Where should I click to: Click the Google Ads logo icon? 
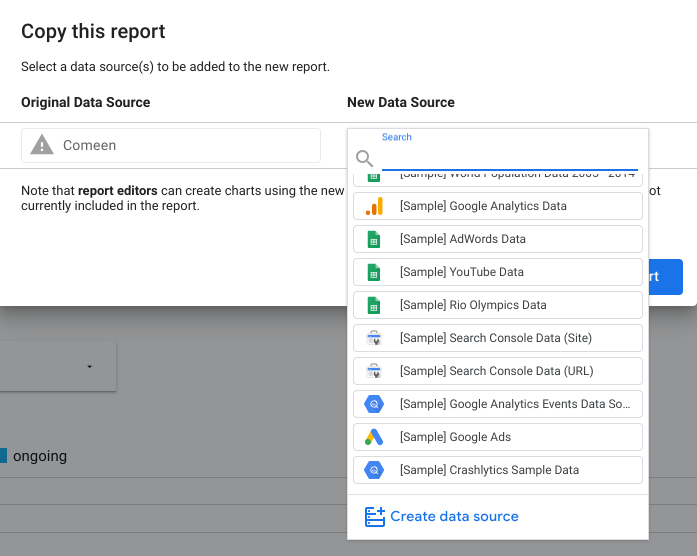click(x=374, y=437)
